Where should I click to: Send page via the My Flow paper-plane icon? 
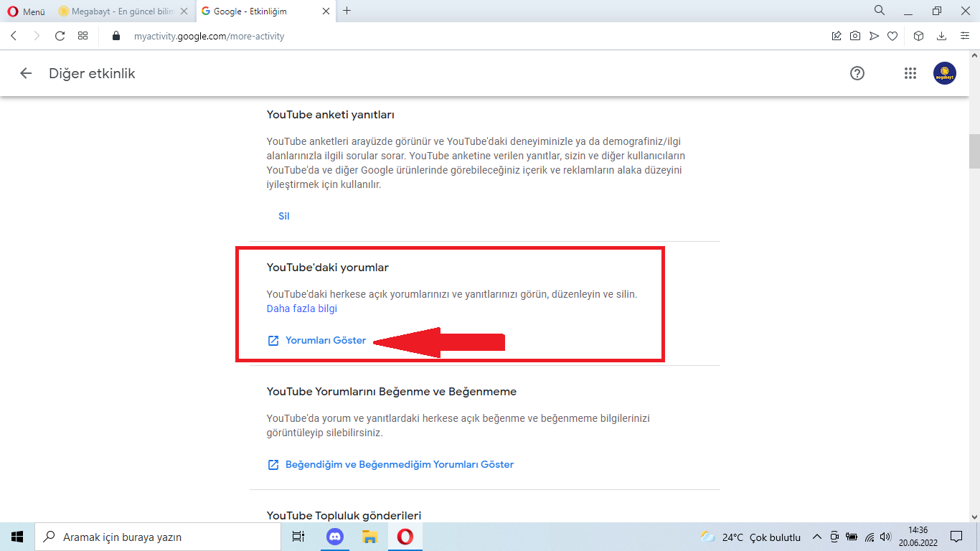click(872, 34)
